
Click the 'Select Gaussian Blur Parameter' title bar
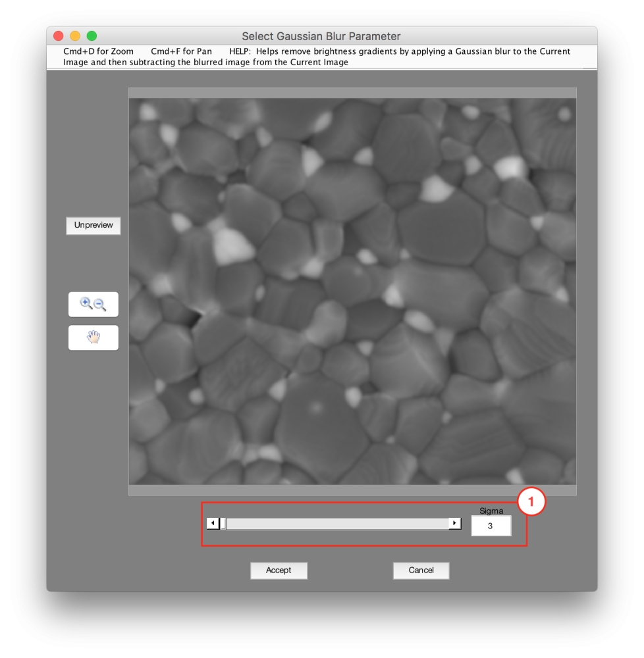click(321, 36)
